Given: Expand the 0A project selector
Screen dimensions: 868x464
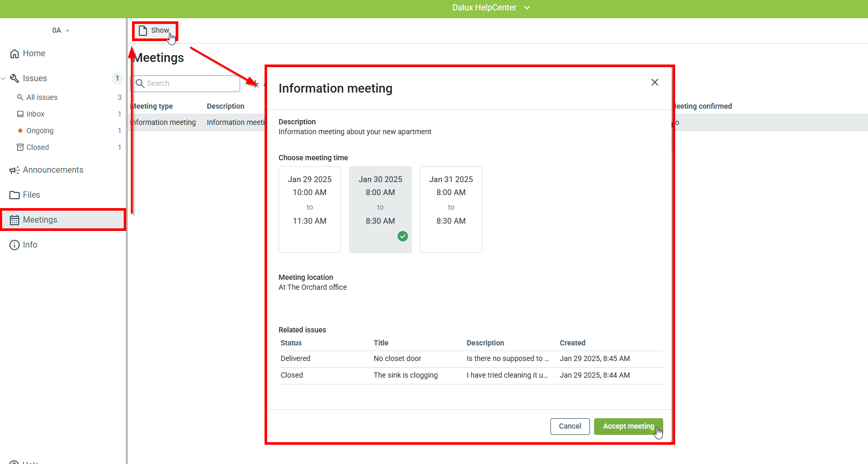Looking at the screenshot, I should (x=60, y=31).
